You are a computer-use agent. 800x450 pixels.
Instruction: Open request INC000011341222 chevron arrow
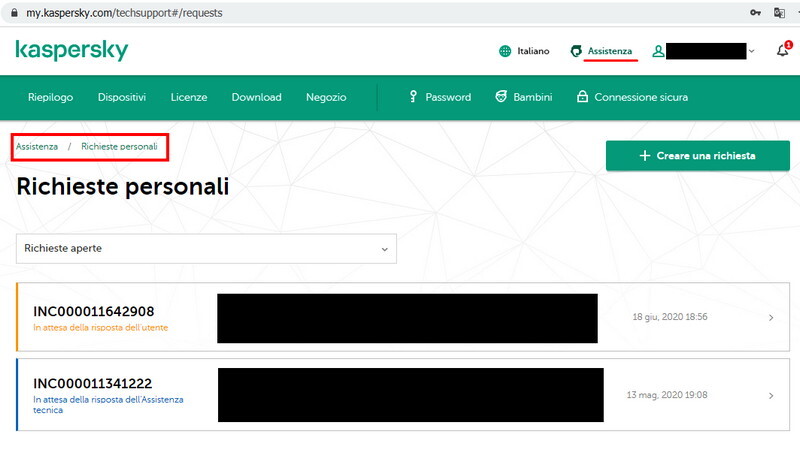[771, 395]
